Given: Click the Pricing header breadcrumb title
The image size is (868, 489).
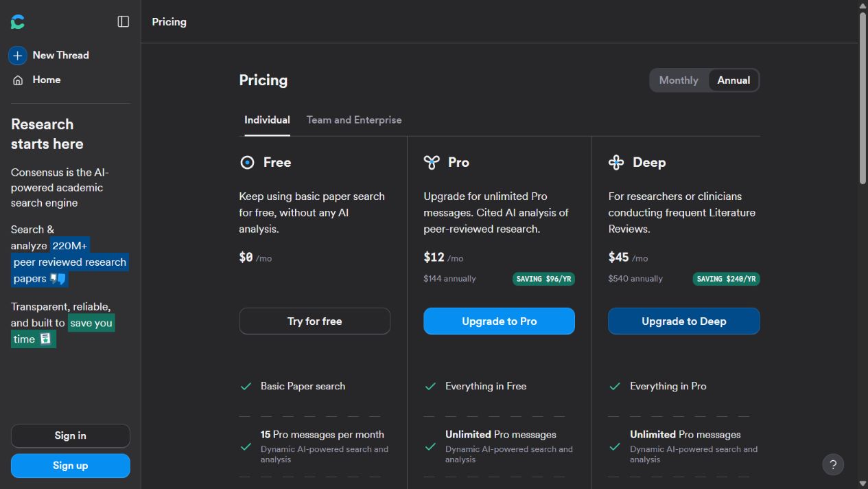Looking at the screenshot, I should pos(169,22).
